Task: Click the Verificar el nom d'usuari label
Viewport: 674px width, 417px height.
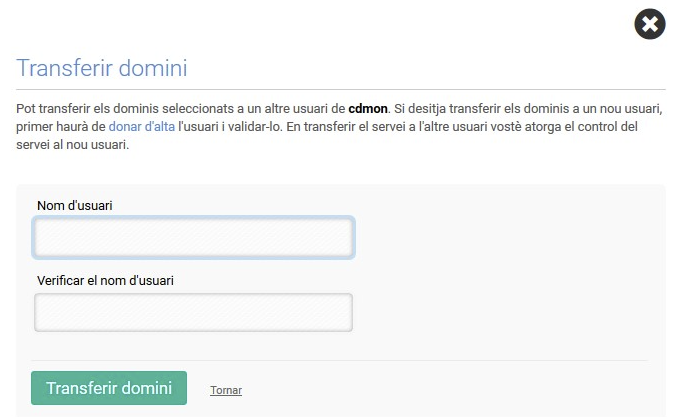Action: 105,280
